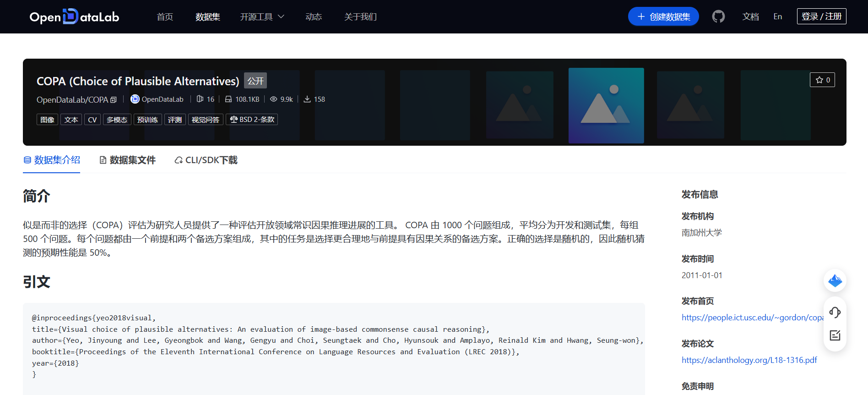Click the 引文 heading
The image size is (868, 395).
37,282
